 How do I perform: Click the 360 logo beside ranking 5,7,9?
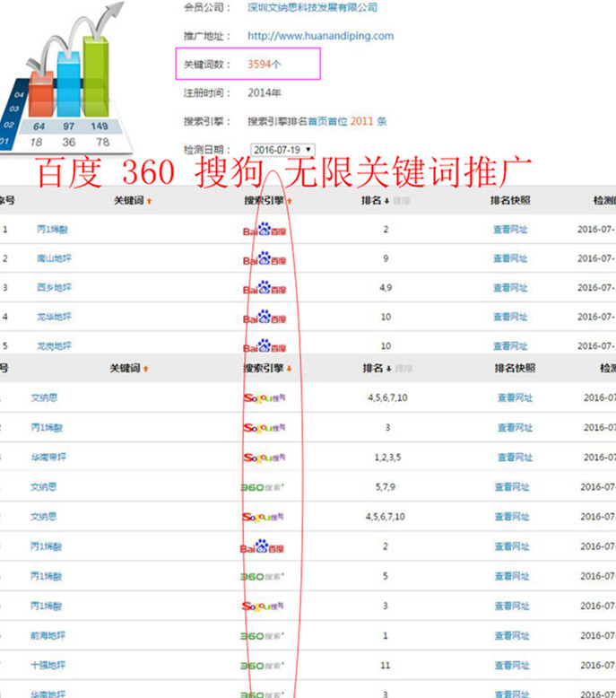pyautogui.click(x=262, y=487)
